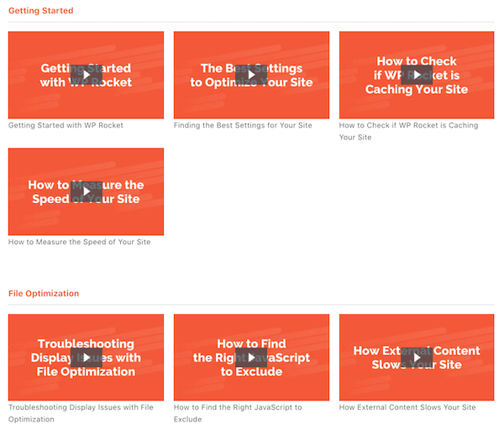This screenshot has width=504, height=429.
Task: Click 'How to Find the Right JavaScript to Exclude' caption
Action: point(238,413)
